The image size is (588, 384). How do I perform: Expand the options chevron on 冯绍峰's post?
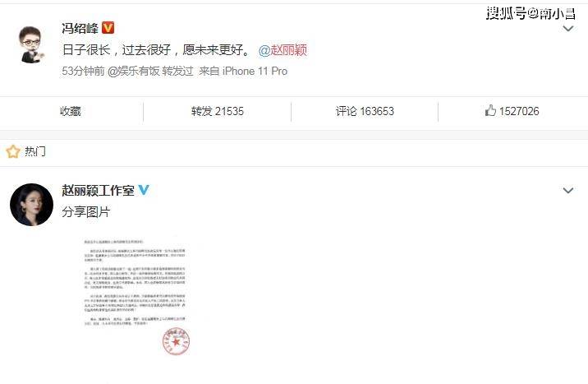click(x=568, y=29)
